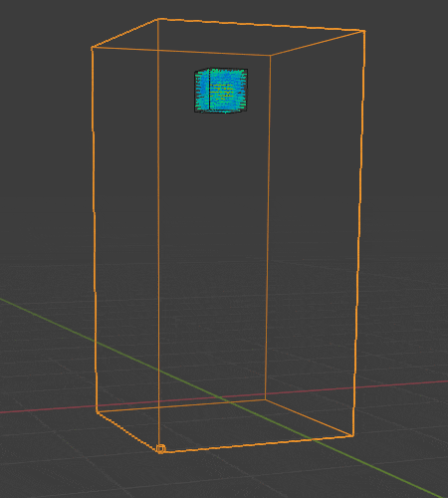Select the small teal fluid cube
The height and width of the screenshot is (498, 448).
221,91
